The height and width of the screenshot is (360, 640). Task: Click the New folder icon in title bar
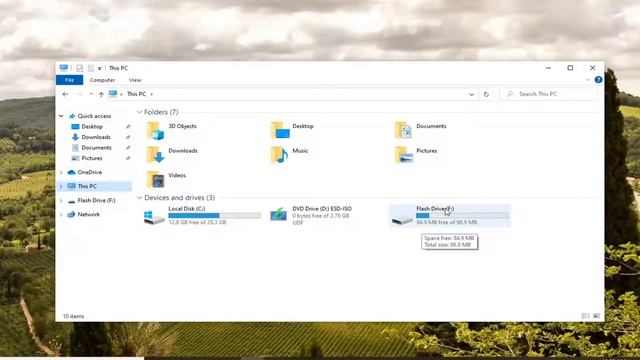click(x=91, y=68)
